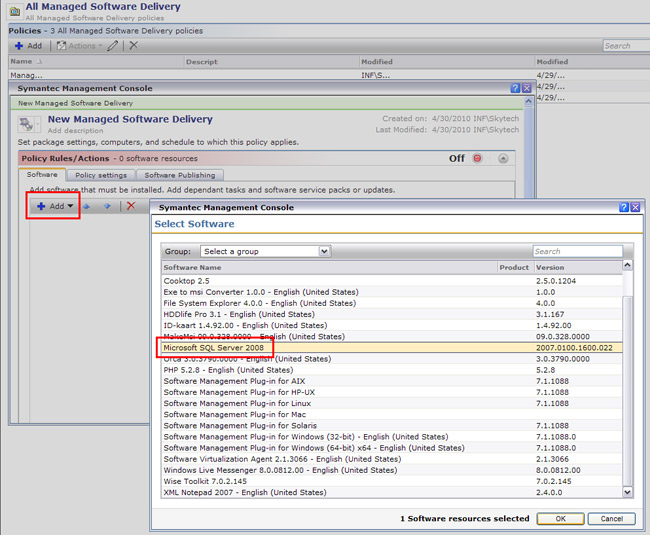Click the Product column header
This screenshot has height=535, width=650.
(x=514, y=267)
